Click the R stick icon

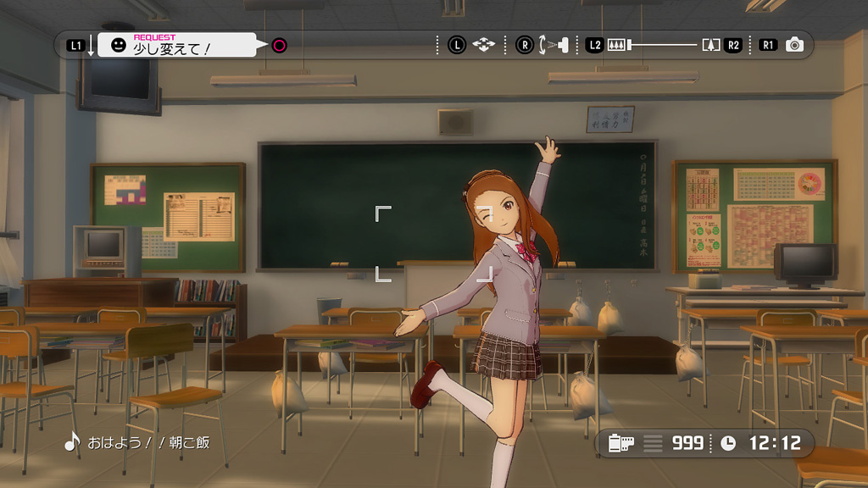(x=525, y=45)
